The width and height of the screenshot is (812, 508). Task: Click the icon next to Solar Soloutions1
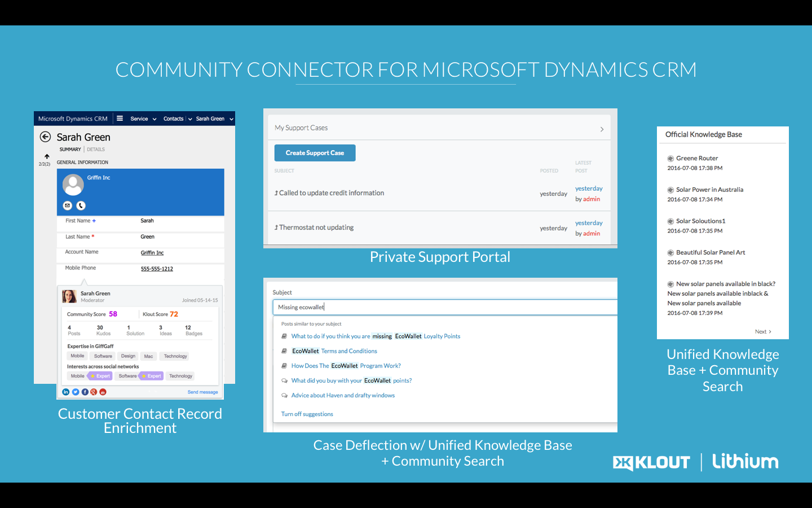click(670, 221)
